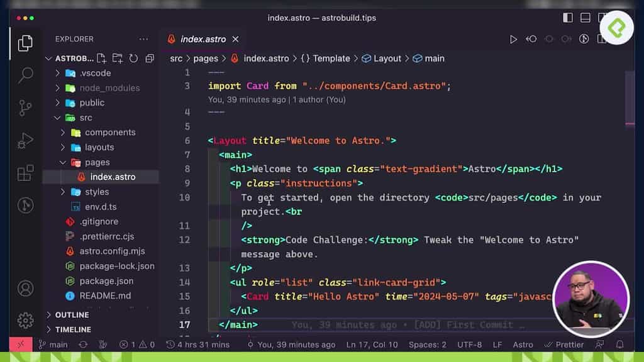Image resolution: width=644 pixels, height=362 pixels.
Task: Click the main branch indicator in status bar
Action: click(x=53, y=344)
